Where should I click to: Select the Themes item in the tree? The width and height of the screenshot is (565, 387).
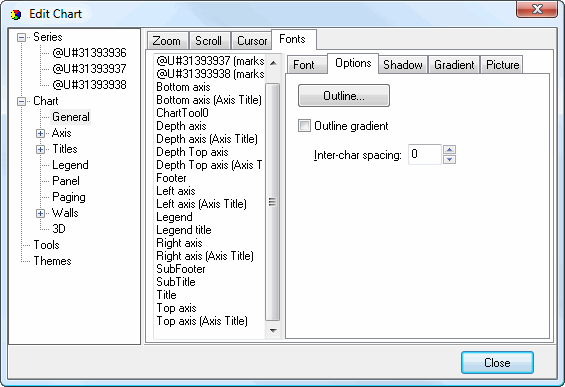52,261
